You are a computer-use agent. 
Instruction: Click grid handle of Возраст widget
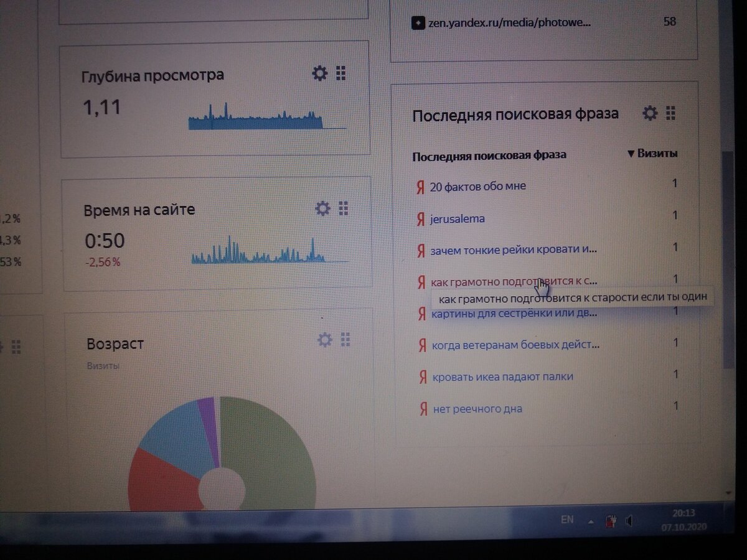point(345,340)
